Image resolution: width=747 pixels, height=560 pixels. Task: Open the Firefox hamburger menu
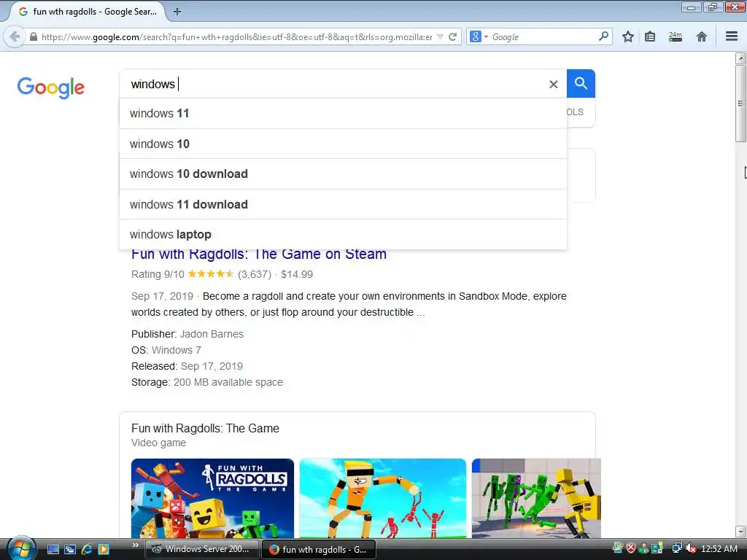pyautogui.click(x=731, y=36)
